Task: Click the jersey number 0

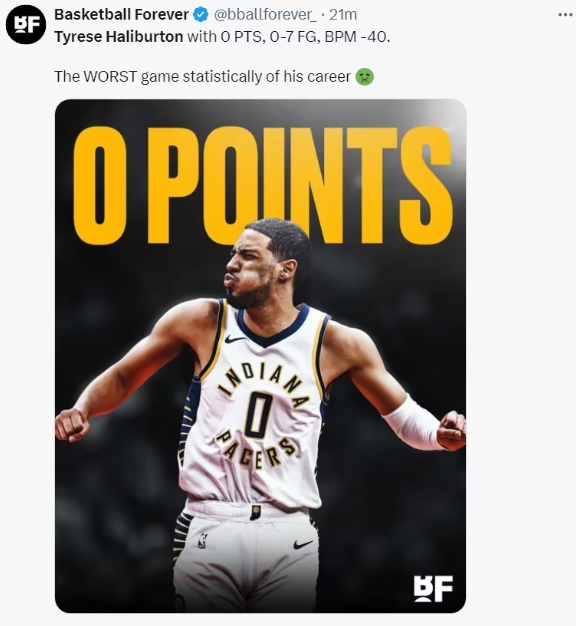Action: [257, 416]
